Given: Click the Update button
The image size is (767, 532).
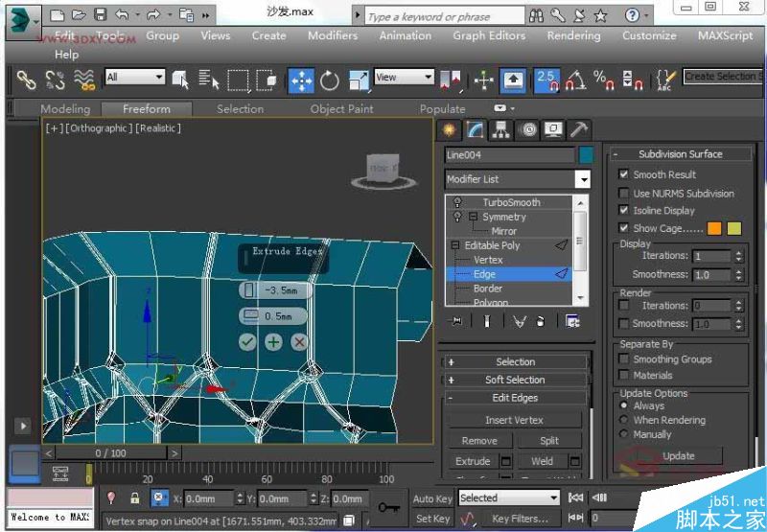Looking at the screenshot, I should point(679,455).
